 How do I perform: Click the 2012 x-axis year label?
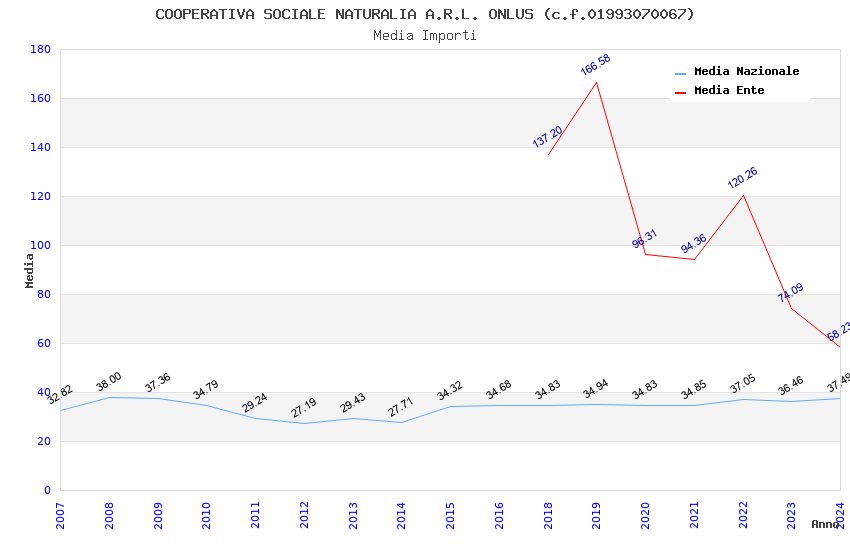pos(304,515)
